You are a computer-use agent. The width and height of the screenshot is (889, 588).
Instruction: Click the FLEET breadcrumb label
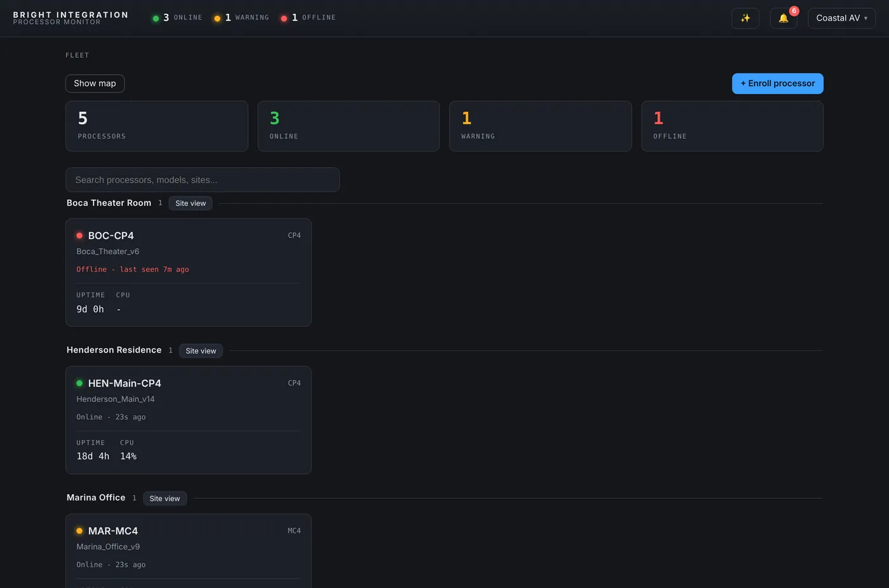coord(77,55)
